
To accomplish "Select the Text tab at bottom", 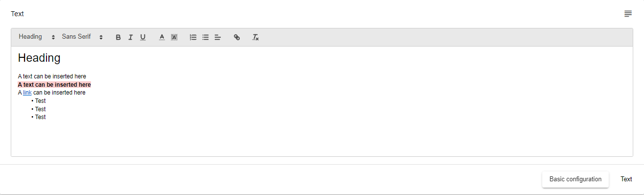I will pyautogui.click(x=626, y=179).
